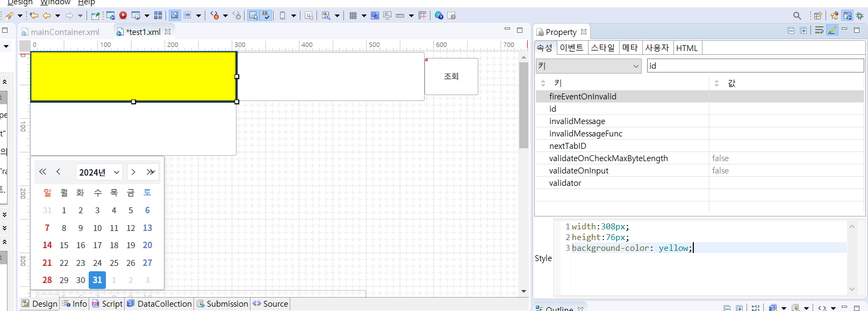Click the wand build icon in toolbar
This screenshot has height=311, width=868.
tap(9, 16)
